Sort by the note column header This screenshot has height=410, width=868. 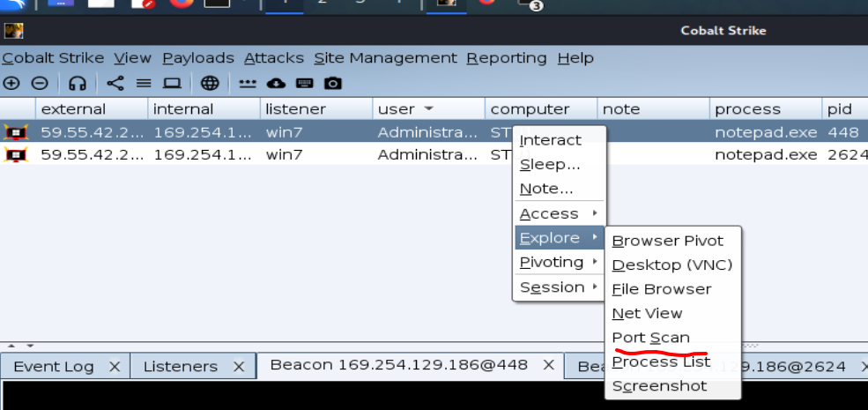[654, 109]
